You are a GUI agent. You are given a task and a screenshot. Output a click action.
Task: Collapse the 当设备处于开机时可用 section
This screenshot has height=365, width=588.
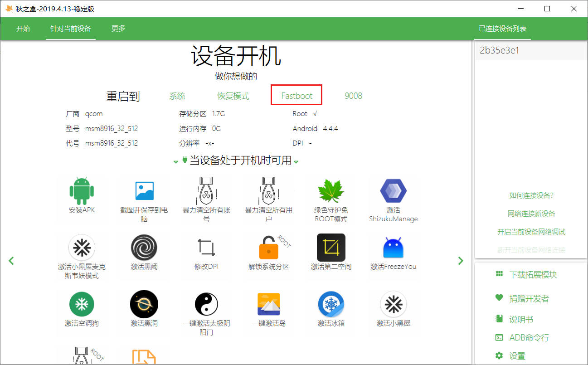click(x=296, y=161)
